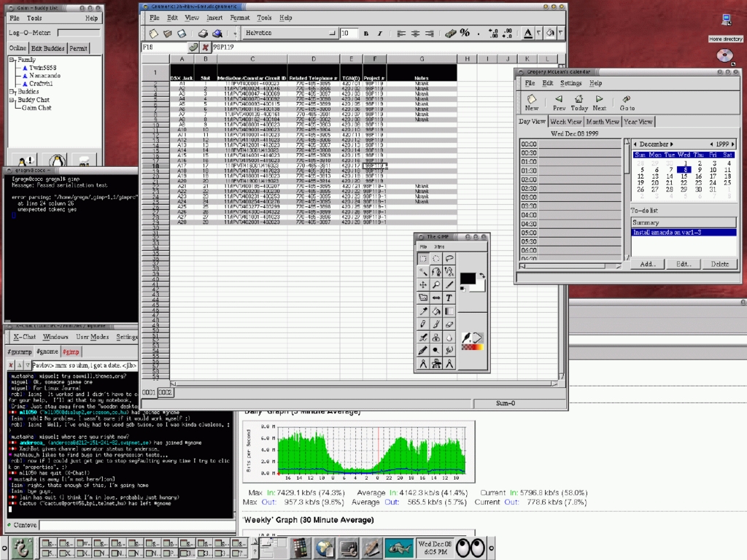Toggle italic formatting in Gnumeric

(x=380, y=32)
